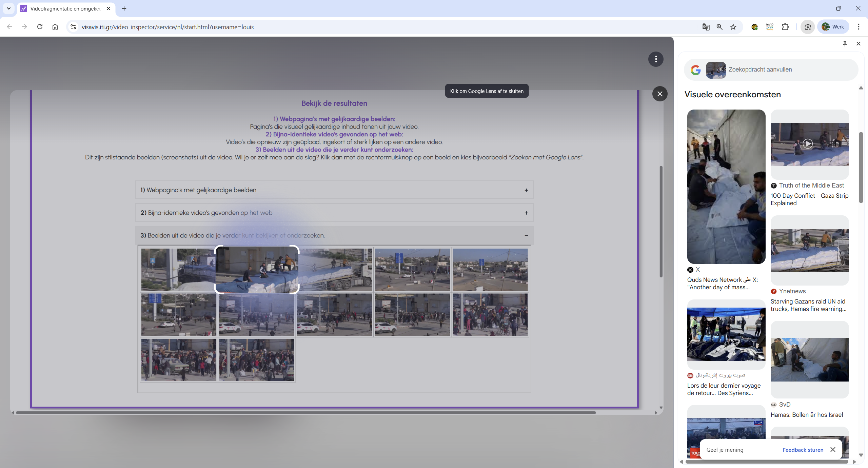868x468 pixels.
Task: Open the Extensions puzzle icon
Action: tap(785, 27)
